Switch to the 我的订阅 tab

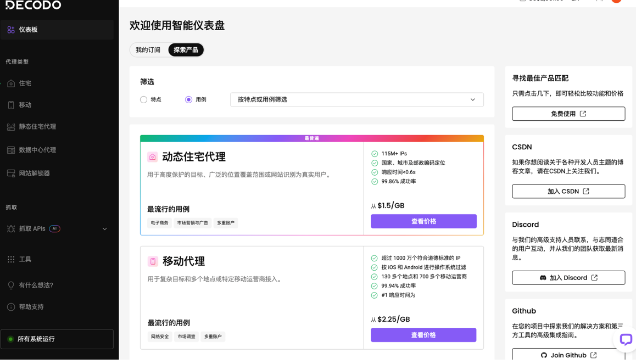148,50
